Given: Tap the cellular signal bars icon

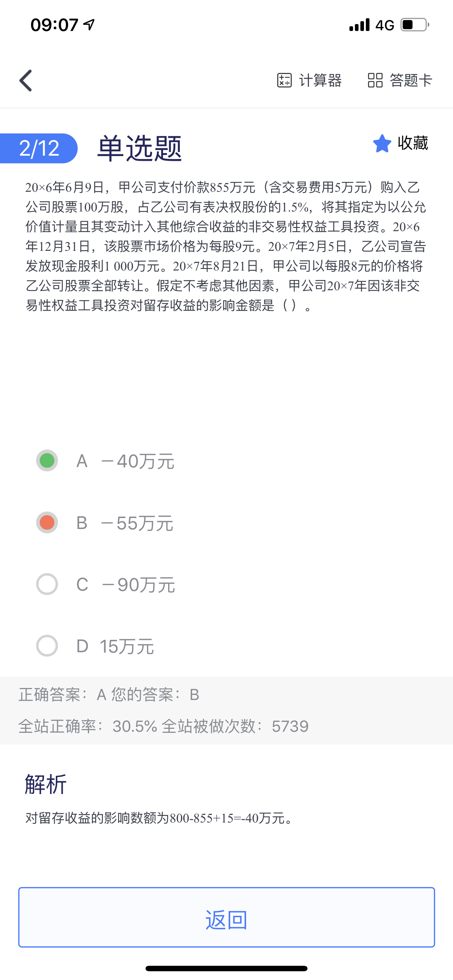Looking at the screenshot, I should coord(359,25).
